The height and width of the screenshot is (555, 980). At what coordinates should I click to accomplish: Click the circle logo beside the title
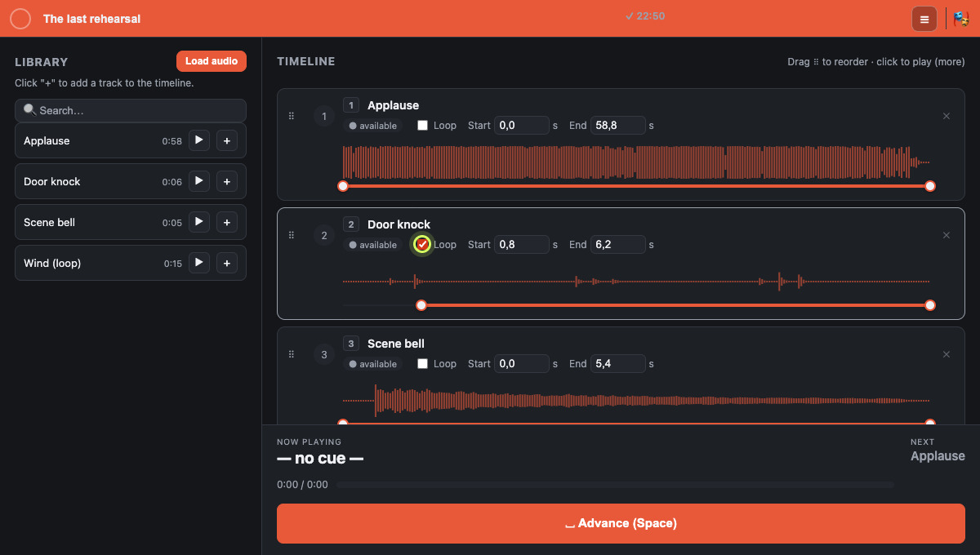pyautogui.click(x=20, y=19)
